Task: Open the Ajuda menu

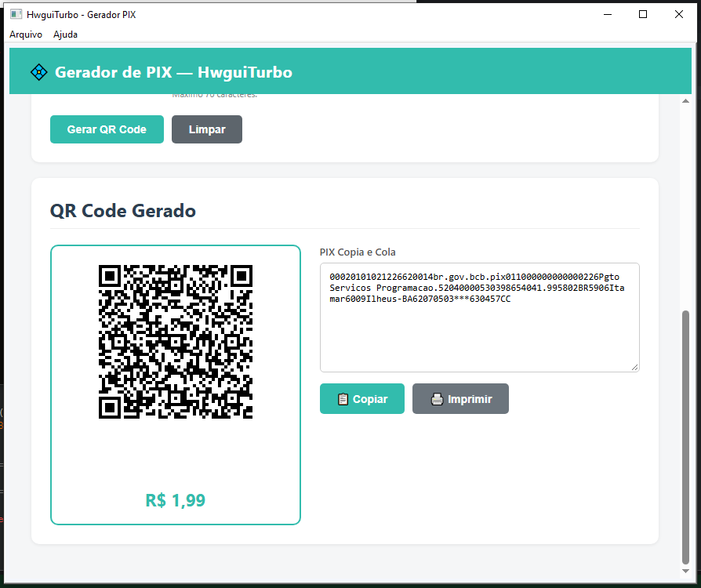Action: click(x=65, y=34)
